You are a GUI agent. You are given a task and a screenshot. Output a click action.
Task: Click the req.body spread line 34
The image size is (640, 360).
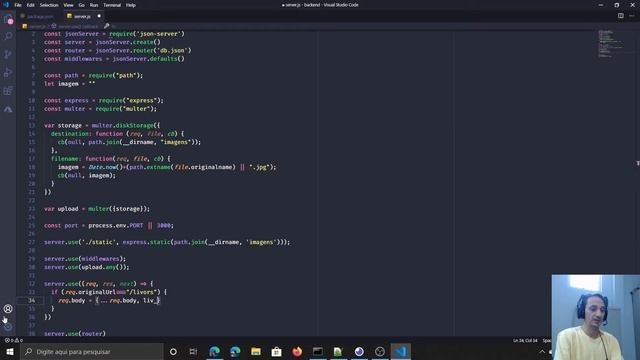click(109, 300)
